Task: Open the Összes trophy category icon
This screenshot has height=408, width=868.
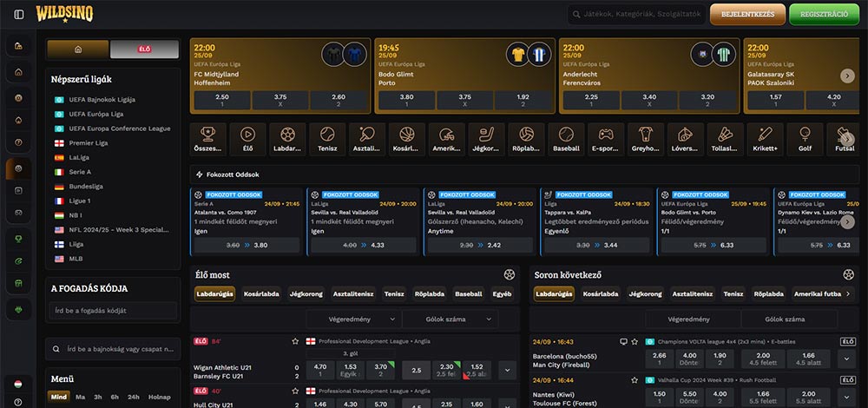Action: [x=207, y=138]
